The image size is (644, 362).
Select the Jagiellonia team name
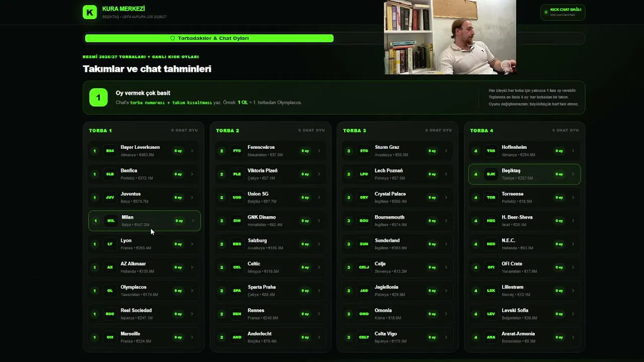[x=386, y=287]
